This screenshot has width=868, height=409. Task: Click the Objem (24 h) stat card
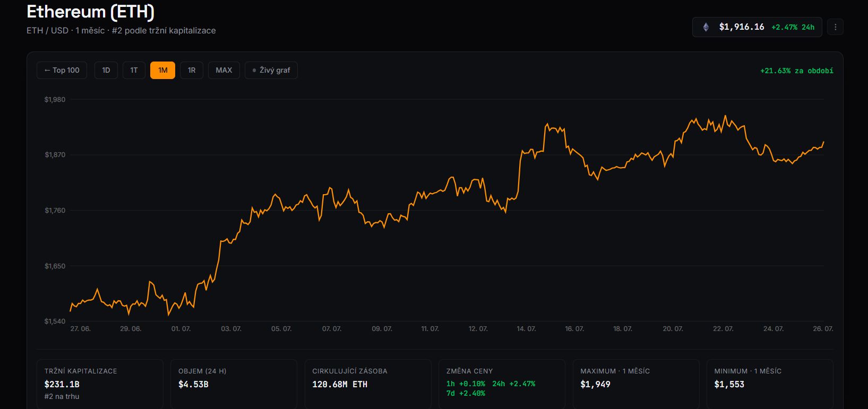click(234, 384)
